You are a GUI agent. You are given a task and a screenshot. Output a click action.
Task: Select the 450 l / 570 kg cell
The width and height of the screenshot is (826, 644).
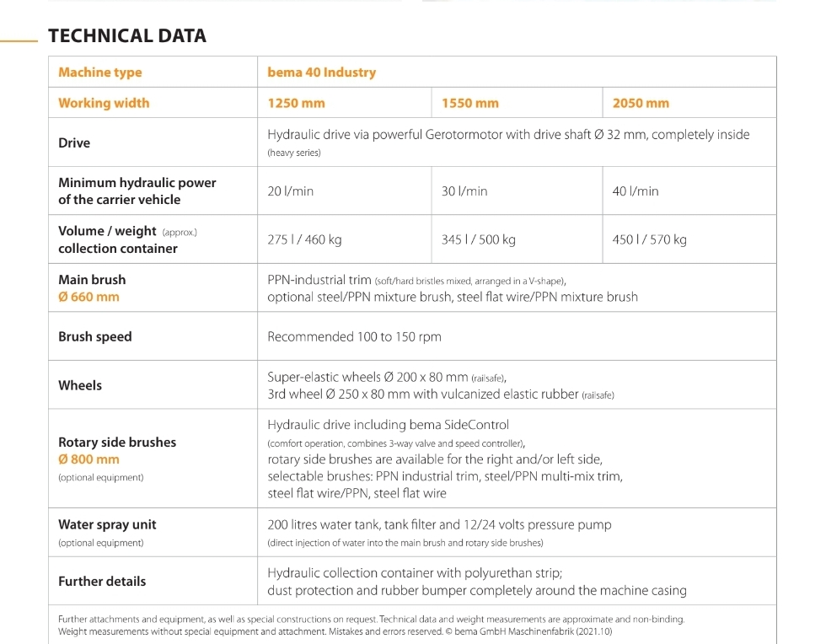click(650, 239)
